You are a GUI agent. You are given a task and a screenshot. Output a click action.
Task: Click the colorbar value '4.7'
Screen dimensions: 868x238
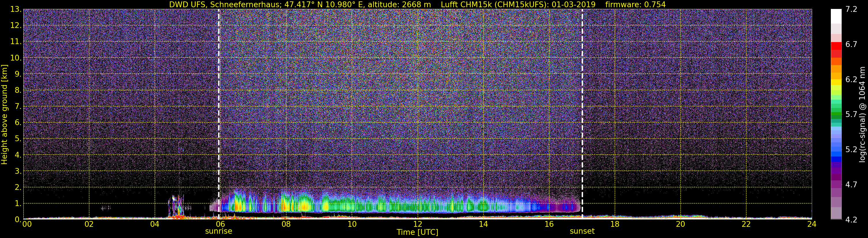[x=851, y=185]
